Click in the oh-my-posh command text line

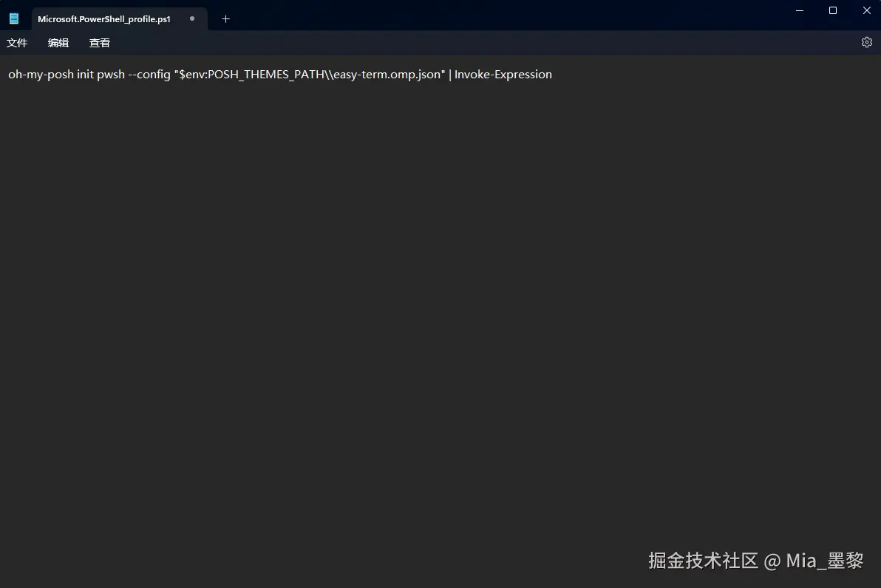[280, 74]
